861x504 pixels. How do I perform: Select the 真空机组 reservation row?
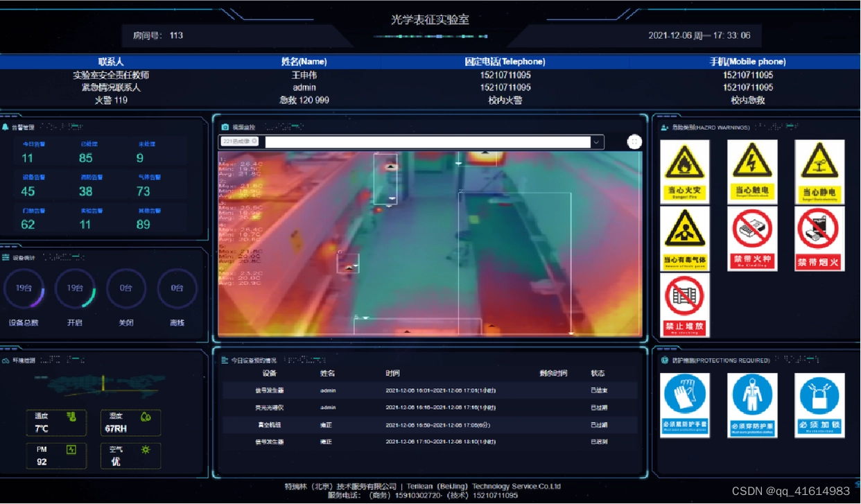tap(430, 424)
